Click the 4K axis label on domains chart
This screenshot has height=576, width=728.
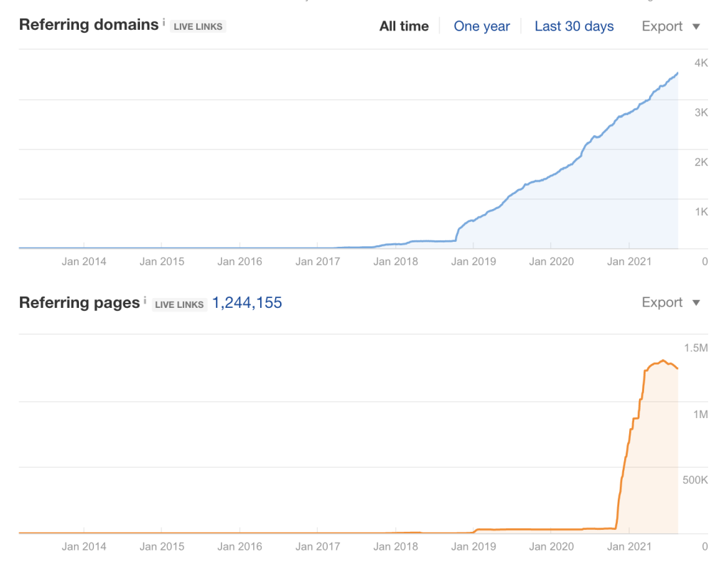[x=700, y=62]
